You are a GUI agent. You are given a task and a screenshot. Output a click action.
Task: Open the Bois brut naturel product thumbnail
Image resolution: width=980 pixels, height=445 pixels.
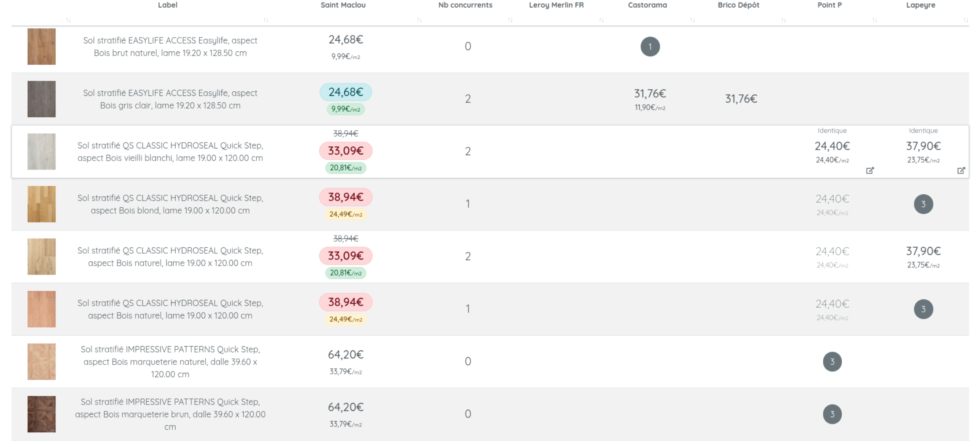pyautogui.click(x=42, y=46)
